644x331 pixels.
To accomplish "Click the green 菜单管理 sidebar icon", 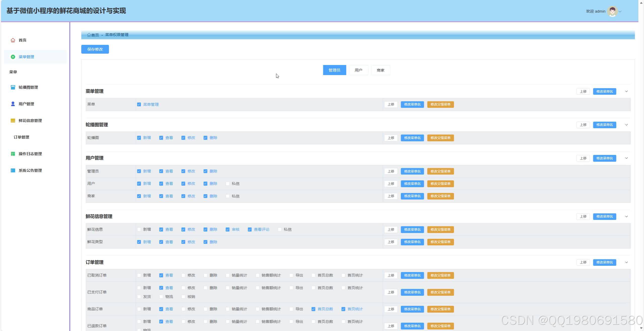I will [x=13, y=57].
